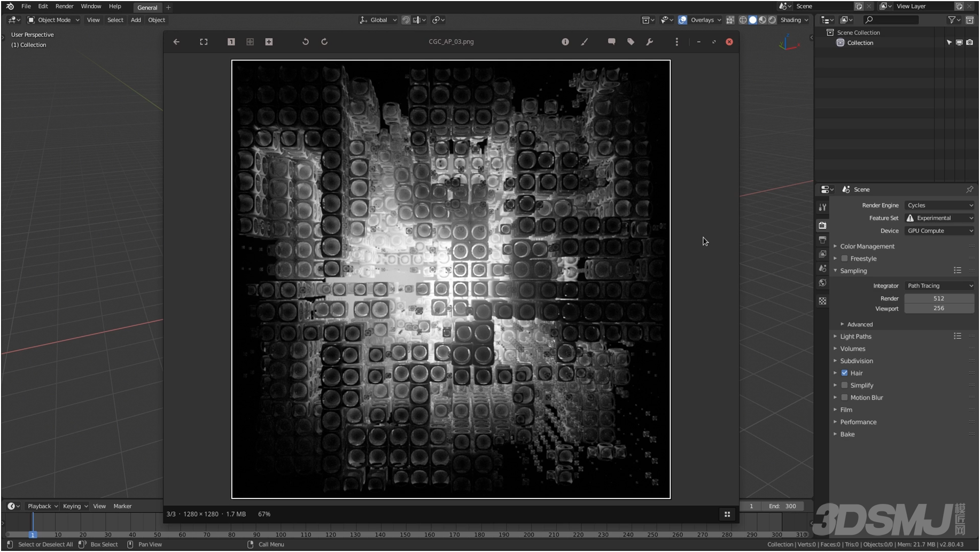Toggle the Freestyle checkbox

[x=844, y=259]
